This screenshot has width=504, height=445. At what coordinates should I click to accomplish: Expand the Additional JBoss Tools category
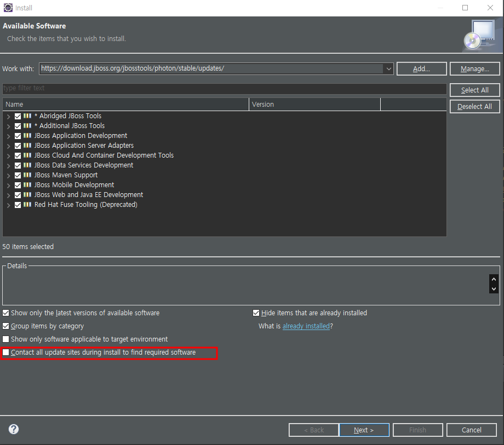pos(9,126)
